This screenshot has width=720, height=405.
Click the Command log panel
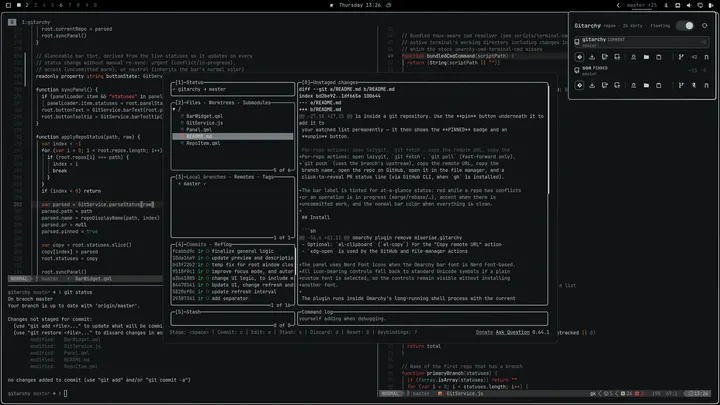pos(423,318)
